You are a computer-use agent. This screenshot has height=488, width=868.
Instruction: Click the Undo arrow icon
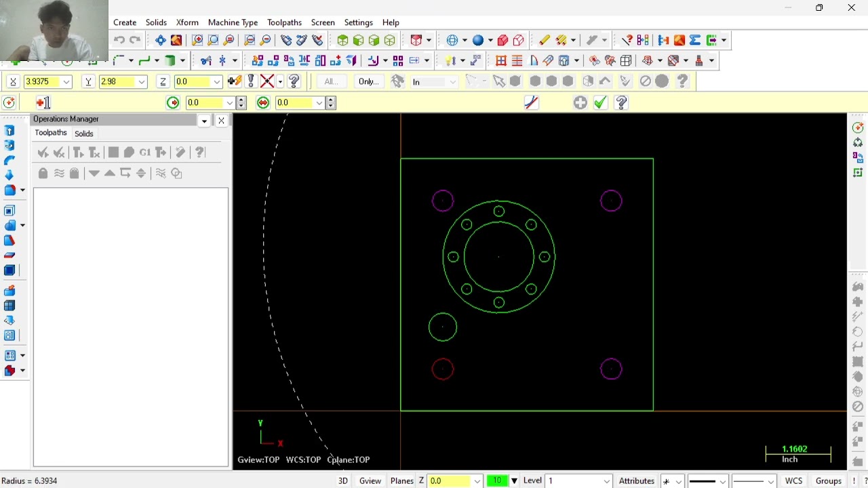(119, 40)
